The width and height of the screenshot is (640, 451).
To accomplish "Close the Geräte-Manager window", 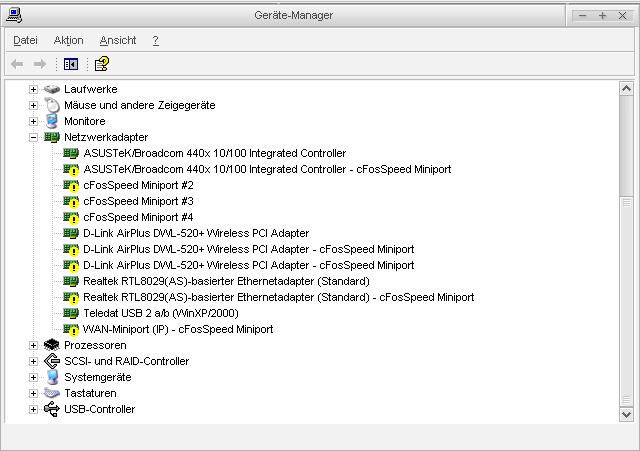I will (622, 16).
